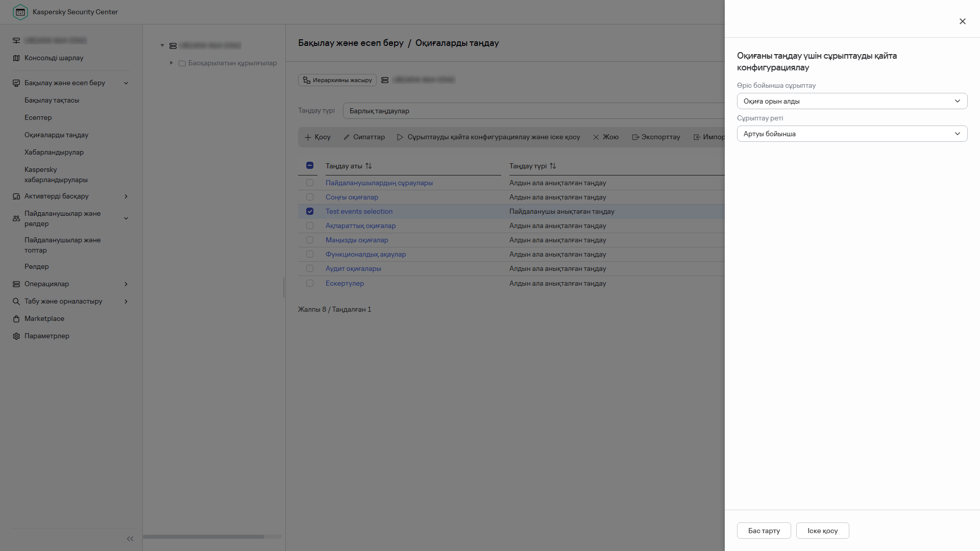Image resolution: width=980 pixels, height=551 pixels.
Task: Open Есептер in the sidebar menu
Action: coord(38,118)
